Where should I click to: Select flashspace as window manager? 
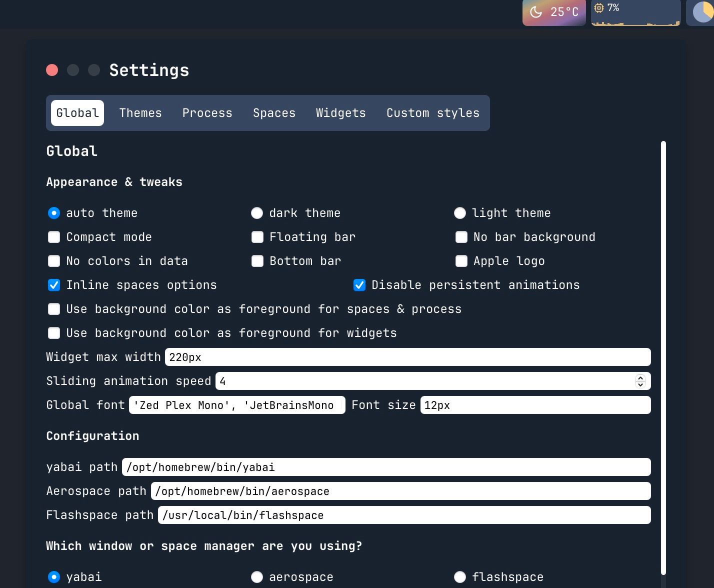460,577
